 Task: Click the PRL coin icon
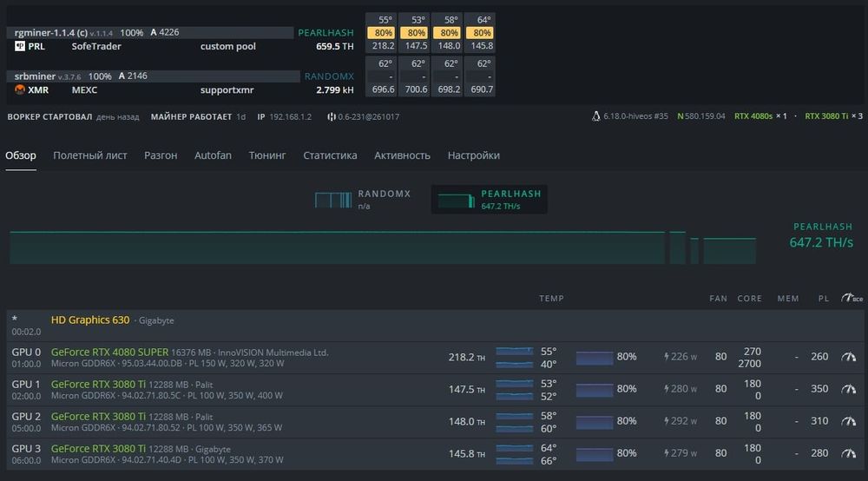pyautogui.click(x=20, y=46)
